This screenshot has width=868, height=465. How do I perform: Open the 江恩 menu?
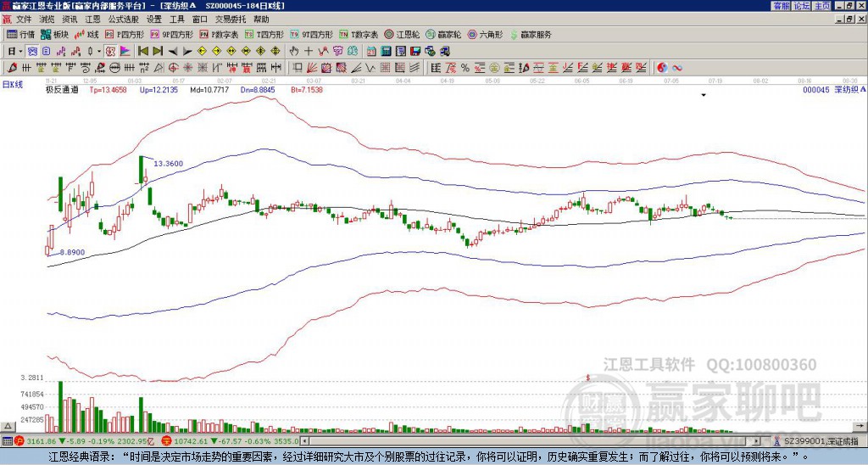coord(92,20)
